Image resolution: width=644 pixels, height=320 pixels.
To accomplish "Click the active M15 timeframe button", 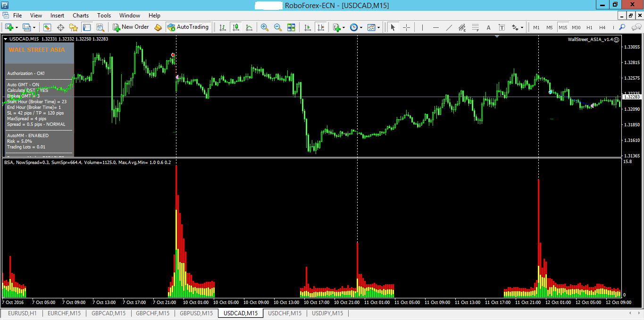I will 563,27.
